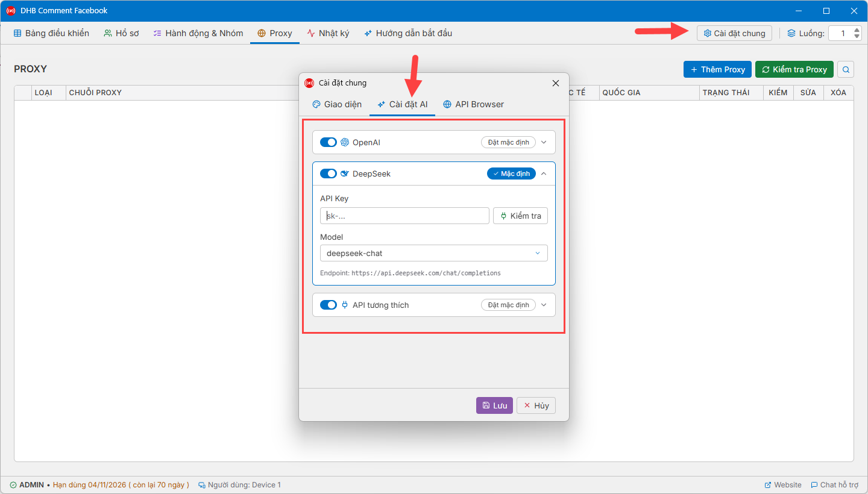Viewport: 868px width, 494px height.
Task: Click the XÓA column header
Action: tap(838, 93)
